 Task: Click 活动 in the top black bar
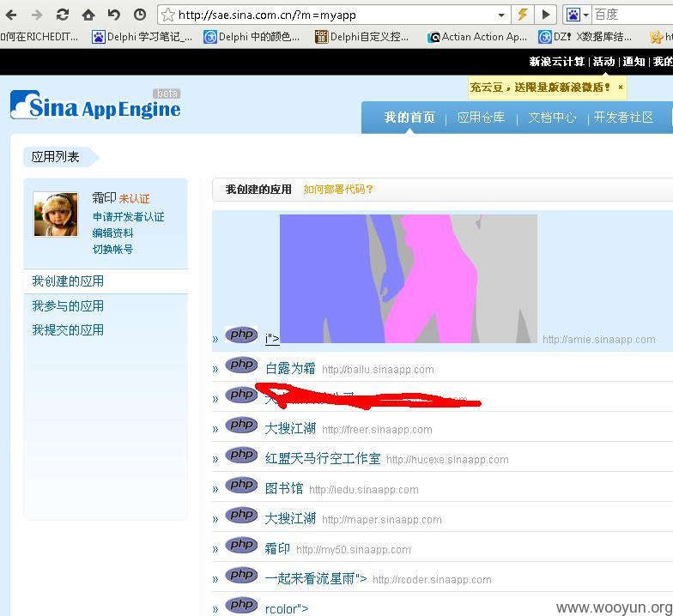coord(604,62)
